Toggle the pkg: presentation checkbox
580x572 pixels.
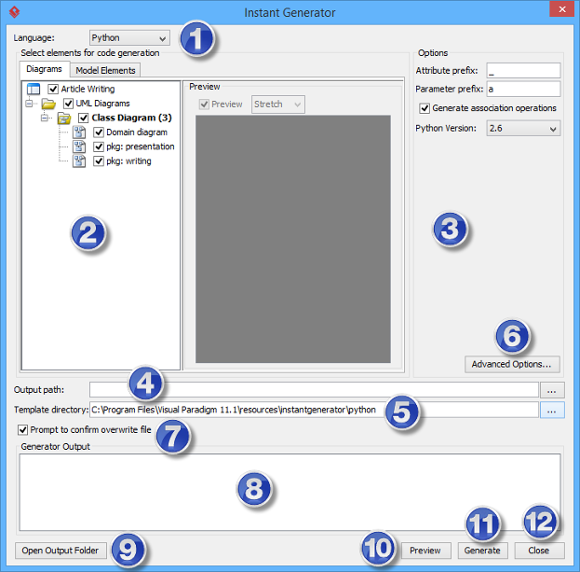tap(98, 147)
